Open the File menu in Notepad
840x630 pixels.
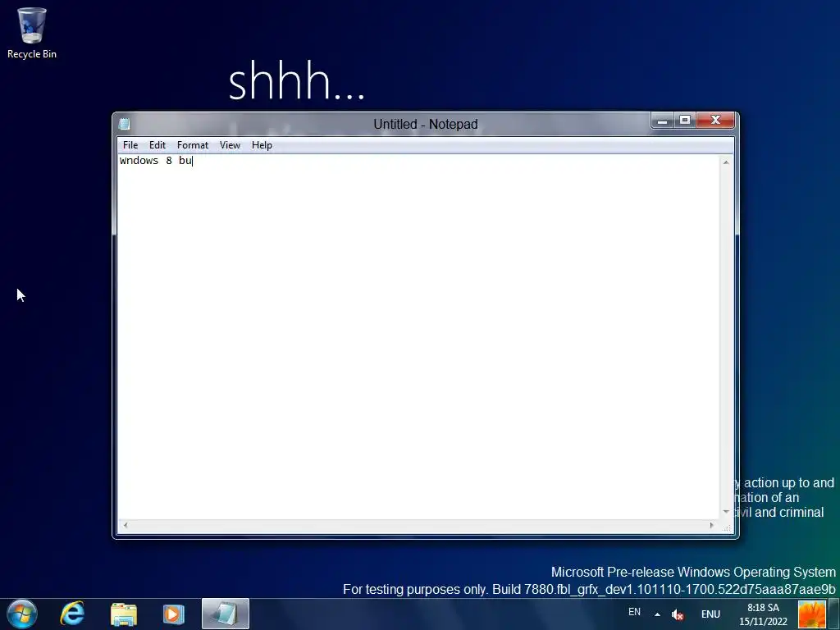tap(130, 145)
